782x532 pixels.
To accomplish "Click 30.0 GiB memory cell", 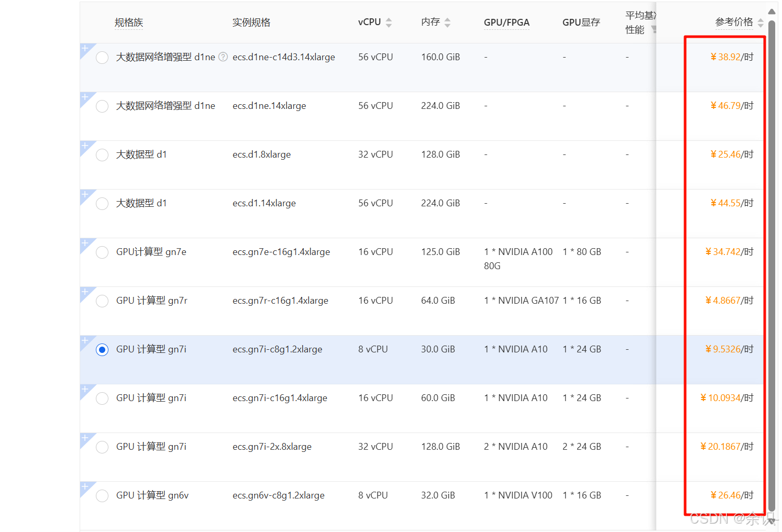I will (x=438, y=349).
